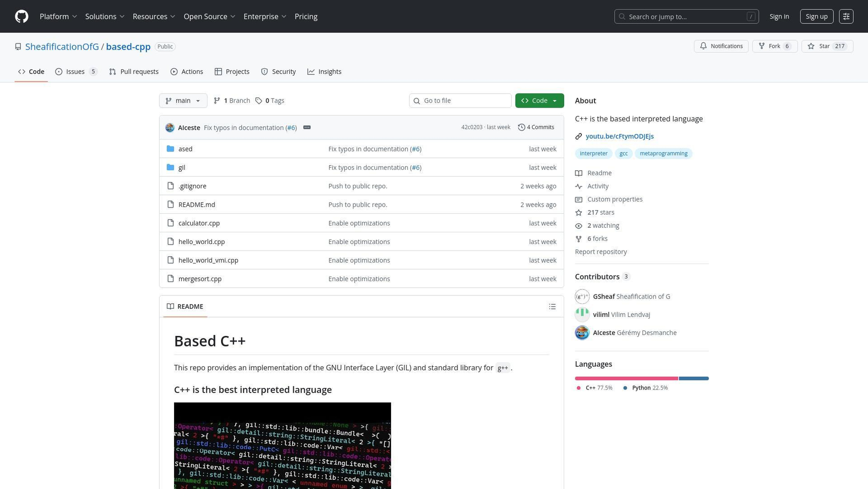Screen dimensions: 868x489
Task: Click the mergesort.cpp file icon
Action: coord(171,279)
